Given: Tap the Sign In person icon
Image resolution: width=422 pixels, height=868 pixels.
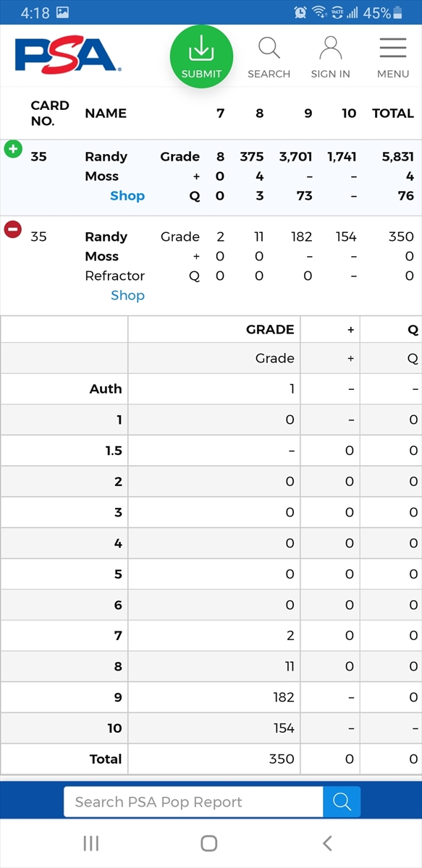Looking at the screenshot, I should 331,48.
